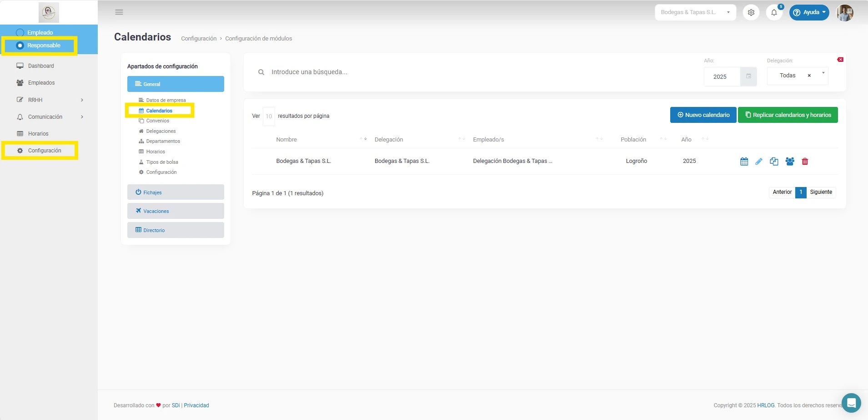Edit the Bodegas & Tapas calendar with pencil icon
868x420 pixels.
pos(759,161)
